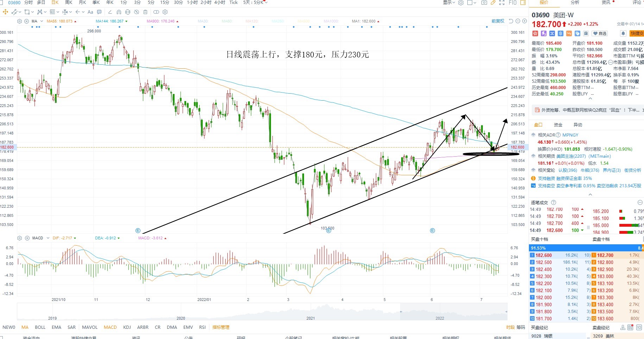This screenshot has height=339, width=644.
Task: Select the pencil draw-line tool
Action: click(110, 12)
